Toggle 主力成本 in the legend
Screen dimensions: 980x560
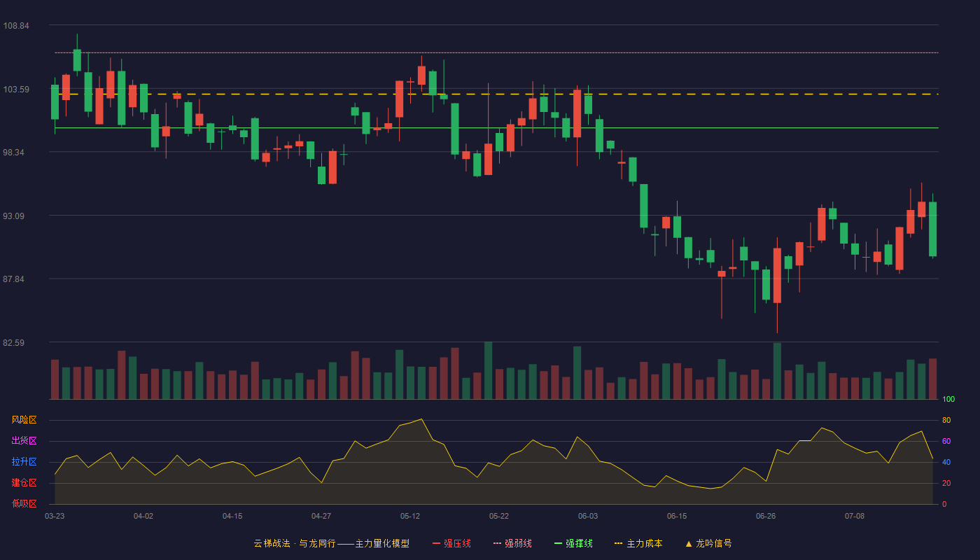coord(638,543)
